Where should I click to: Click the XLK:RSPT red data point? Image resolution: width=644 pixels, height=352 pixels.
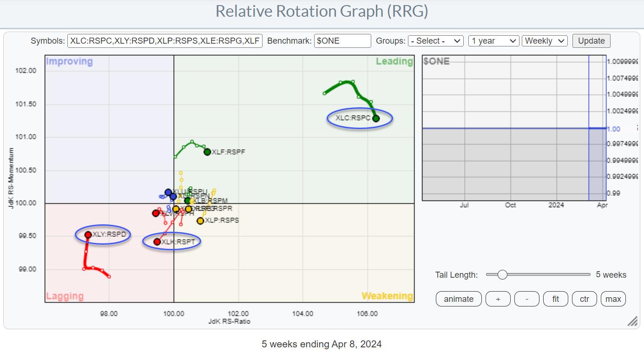157,241
